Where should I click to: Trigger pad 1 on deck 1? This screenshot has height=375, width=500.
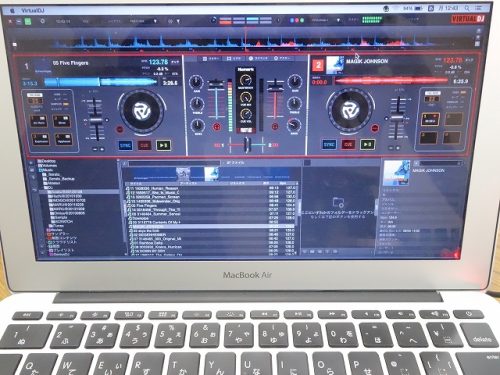tap(39, 121)
